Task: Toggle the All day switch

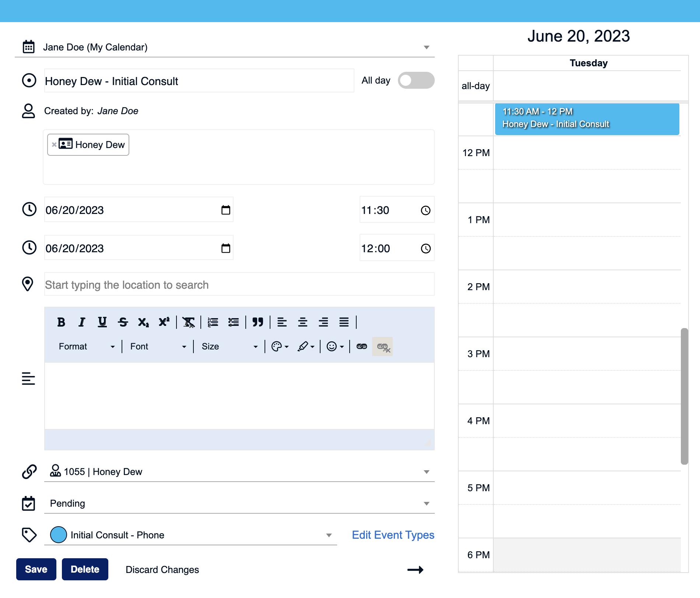Action: [416, 80]
